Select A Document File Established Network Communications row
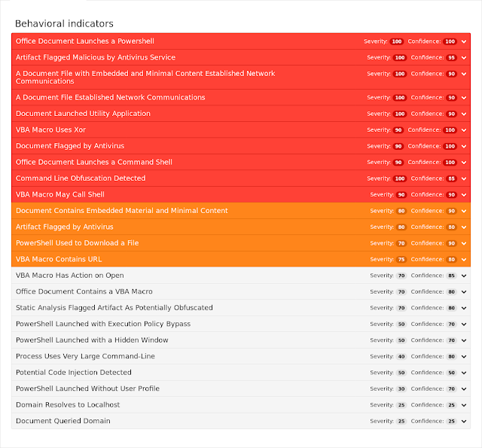This screenshot has width=482, height=448. pyautogui.click(x=241, y=97)
